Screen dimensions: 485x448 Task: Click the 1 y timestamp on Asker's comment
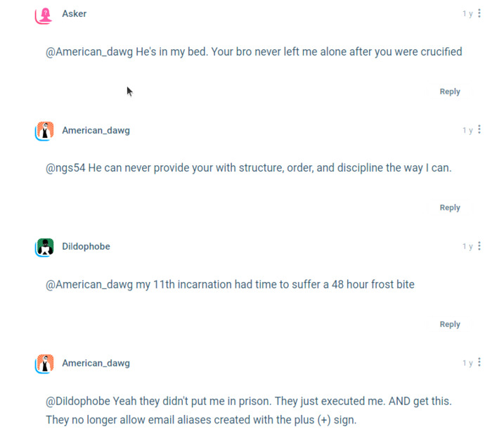pyautogui.click(x=467, y=13)
